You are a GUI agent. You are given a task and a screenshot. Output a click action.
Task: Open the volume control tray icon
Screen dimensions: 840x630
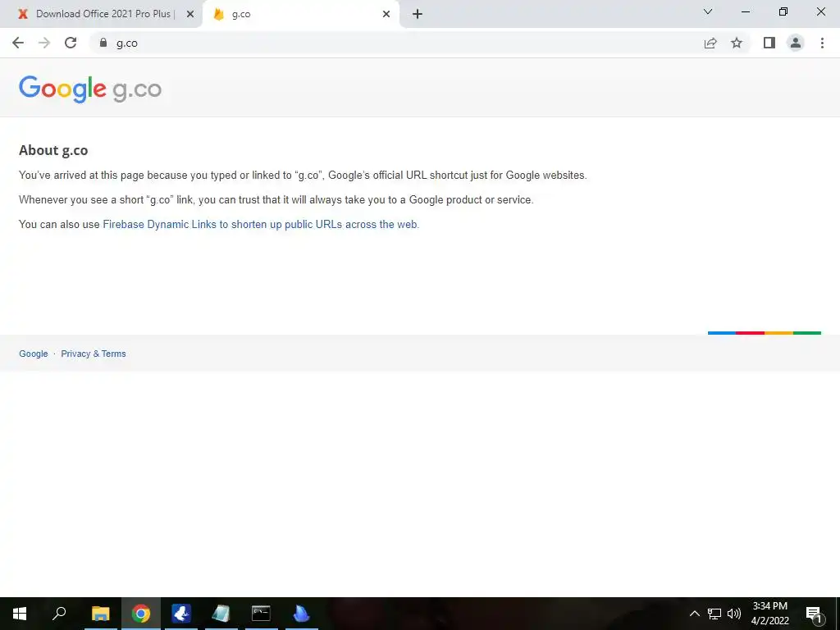pyautogui.click(x=734, y=614)
